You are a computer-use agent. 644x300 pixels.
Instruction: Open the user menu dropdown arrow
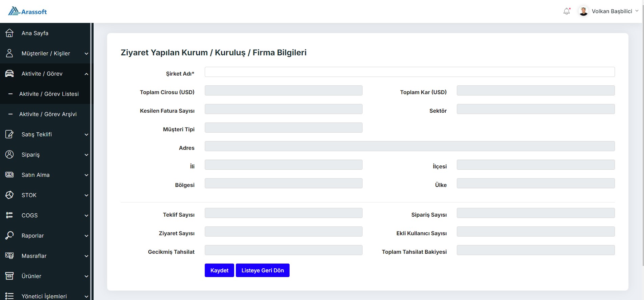(637, 11)
